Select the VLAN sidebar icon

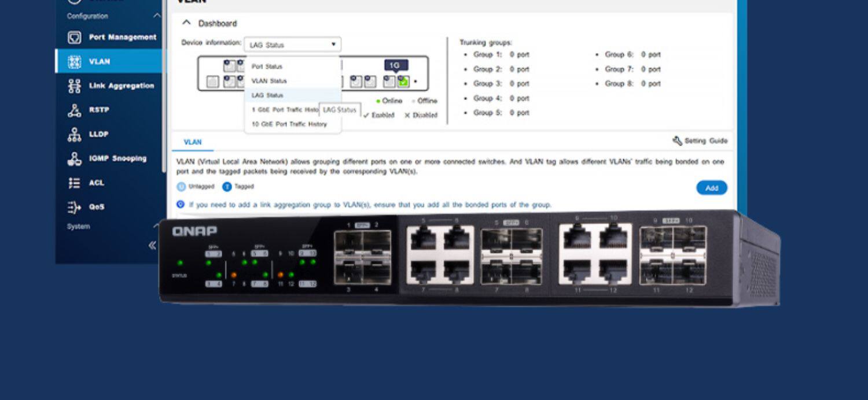click(75, 62)
